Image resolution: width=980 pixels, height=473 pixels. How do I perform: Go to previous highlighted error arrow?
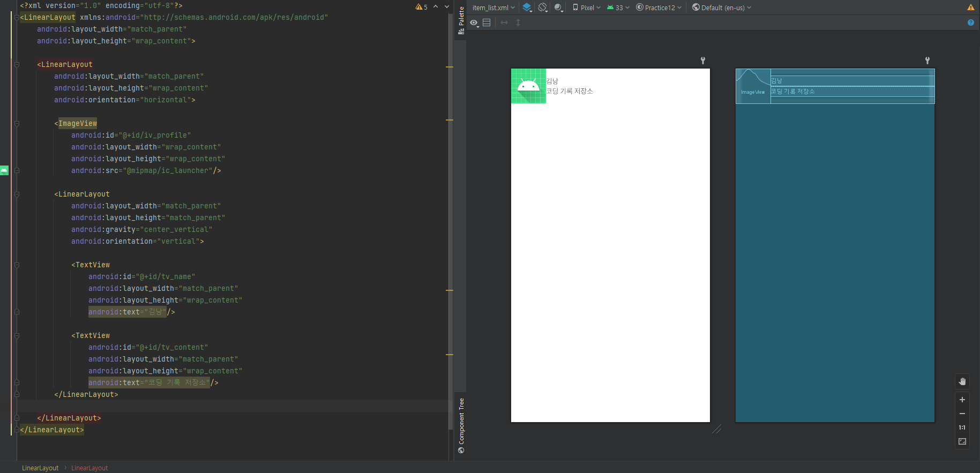click(436, 6)
